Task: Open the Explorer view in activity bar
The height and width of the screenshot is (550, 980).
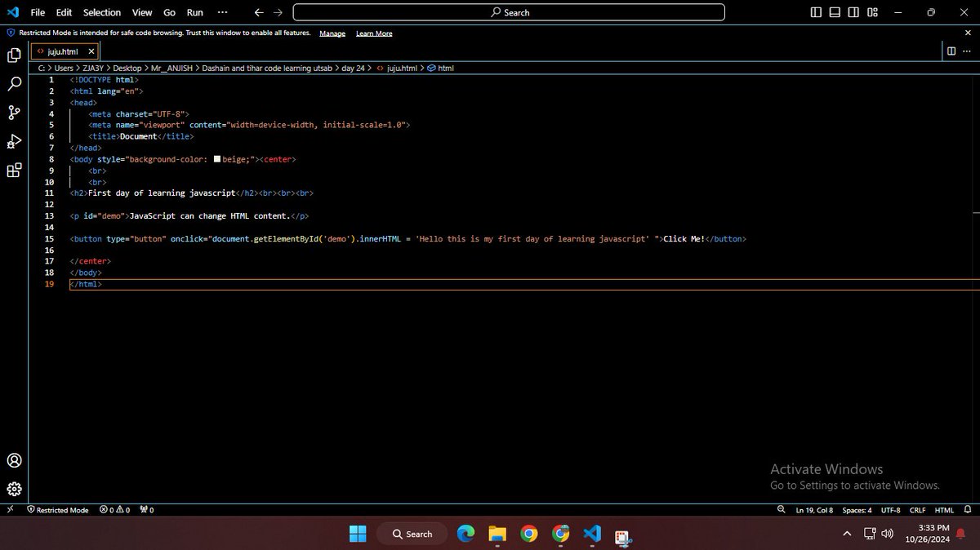Action: coord(14,55)
